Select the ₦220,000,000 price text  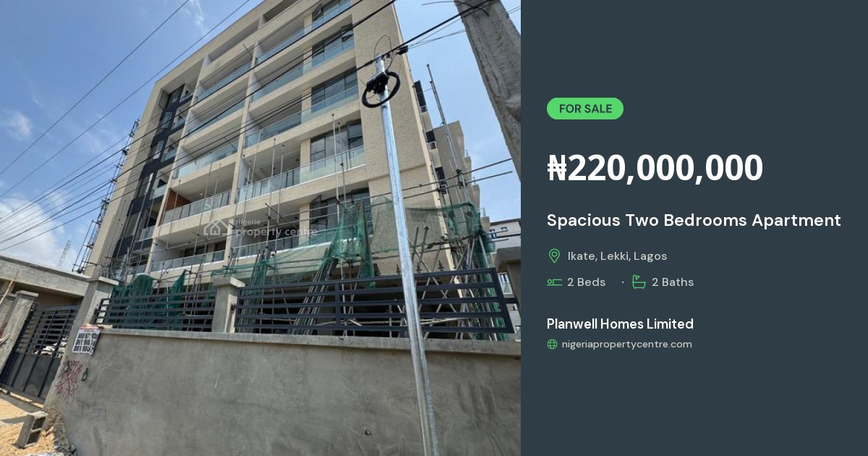655,168
